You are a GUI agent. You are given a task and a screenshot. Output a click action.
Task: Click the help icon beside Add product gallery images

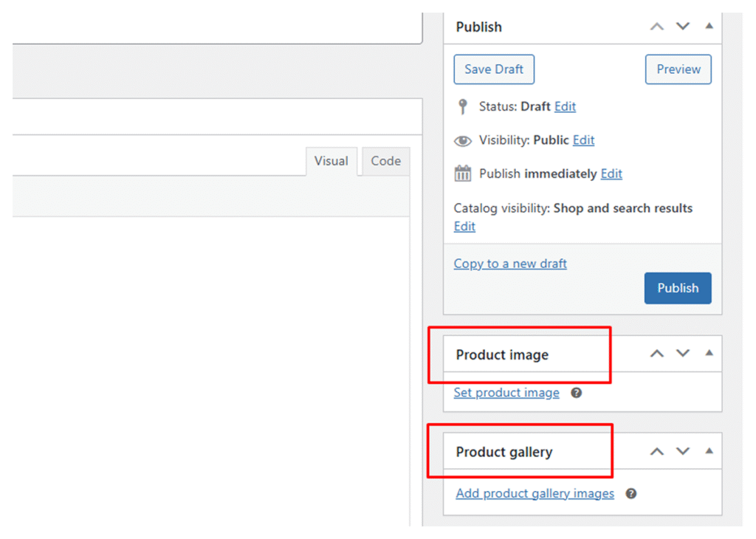631,493
